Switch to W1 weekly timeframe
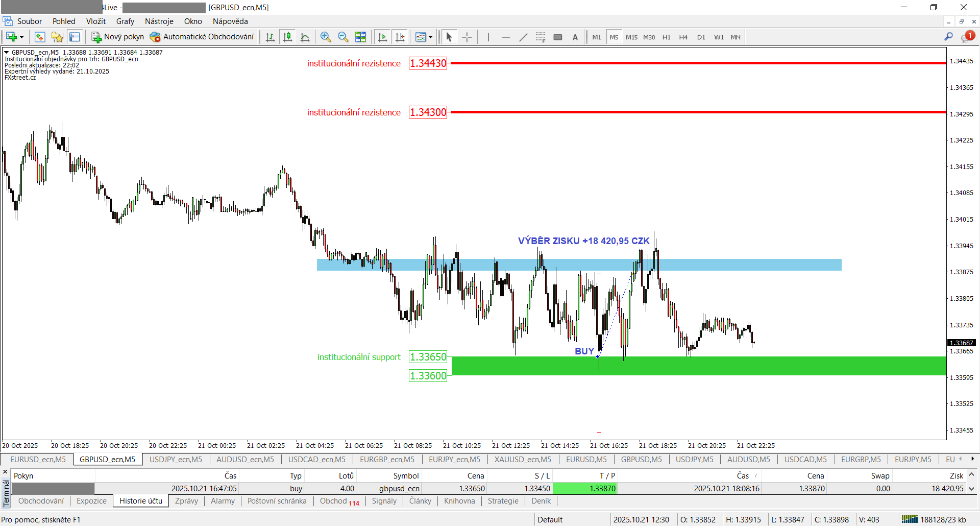Screen dimensions: 980x526 (x=719, y=37)
